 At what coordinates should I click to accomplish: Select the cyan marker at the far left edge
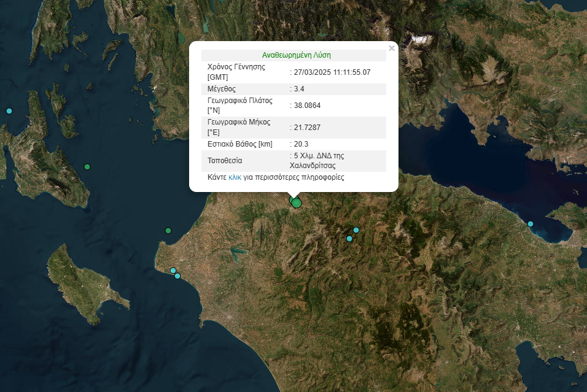(x=9, y=111)
